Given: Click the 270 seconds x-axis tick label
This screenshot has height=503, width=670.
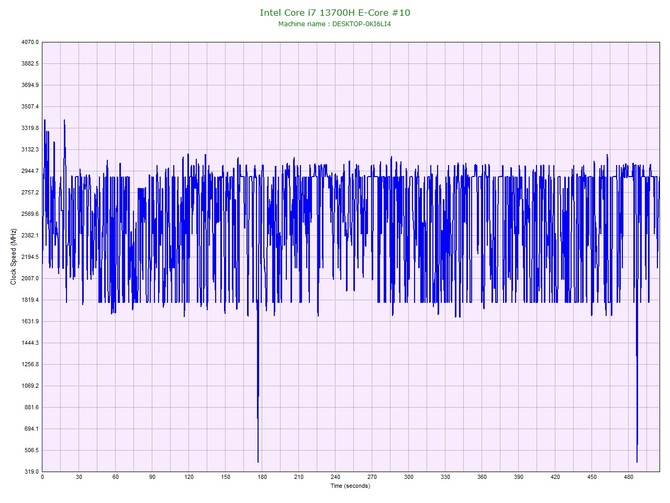Looking at the screenshot, I should click(x=372, y=477).
